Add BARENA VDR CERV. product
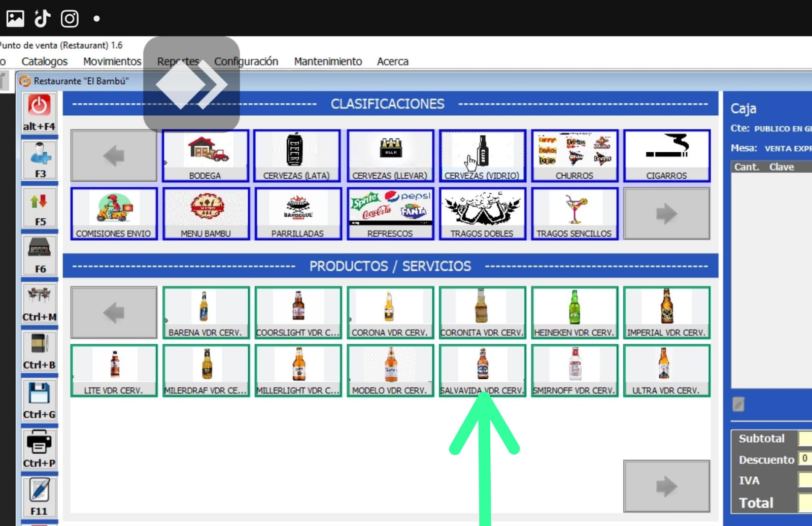Viewport: 812px width, 526px height. [206, 313]
